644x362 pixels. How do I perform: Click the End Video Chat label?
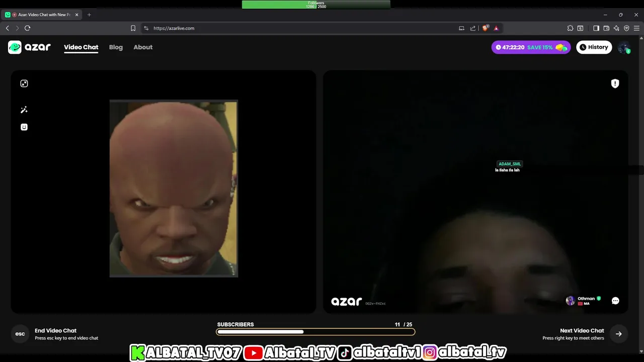tap(55, 330)
